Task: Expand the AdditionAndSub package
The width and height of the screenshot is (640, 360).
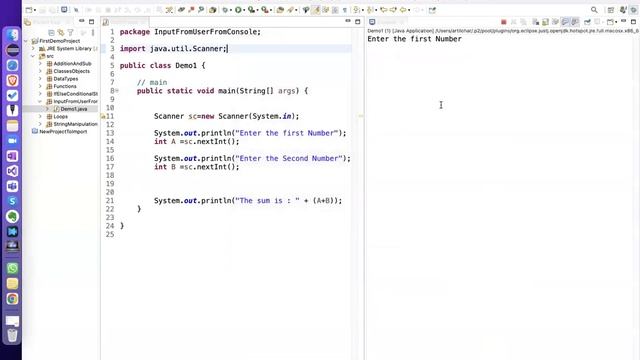Action: point(40,64)
